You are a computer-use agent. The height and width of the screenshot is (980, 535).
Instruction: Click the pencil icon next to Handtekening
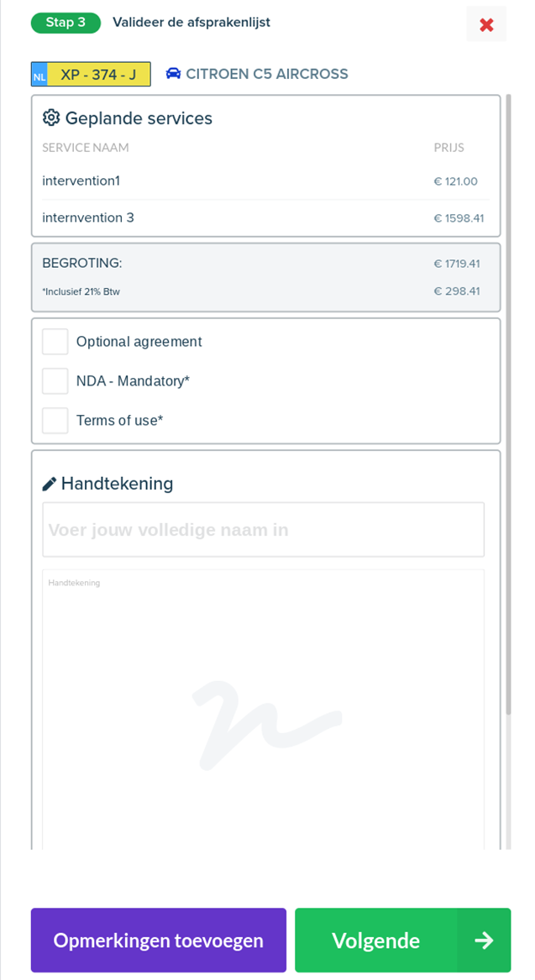(49, 482)
